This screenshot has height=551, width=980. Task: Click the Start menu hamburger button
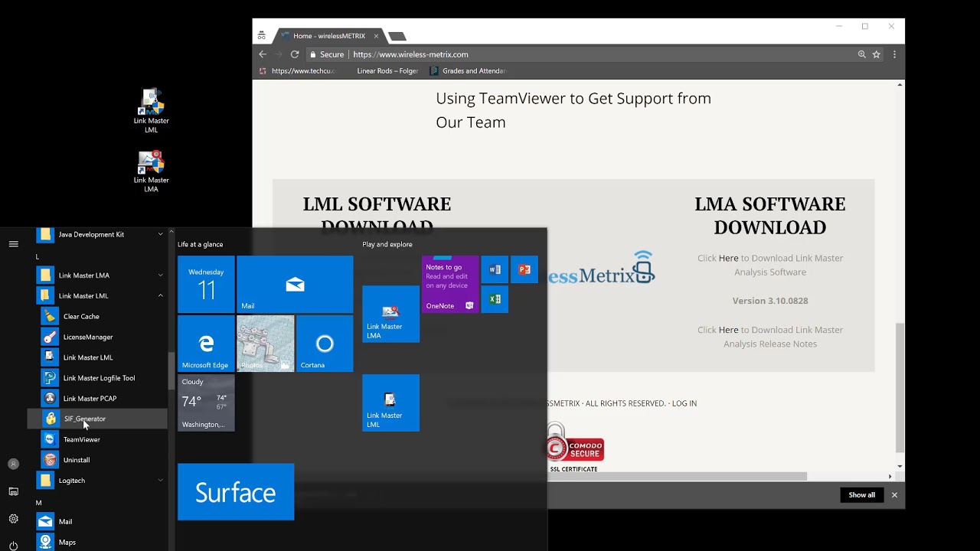pyautogui.click(x=13, y=244)
